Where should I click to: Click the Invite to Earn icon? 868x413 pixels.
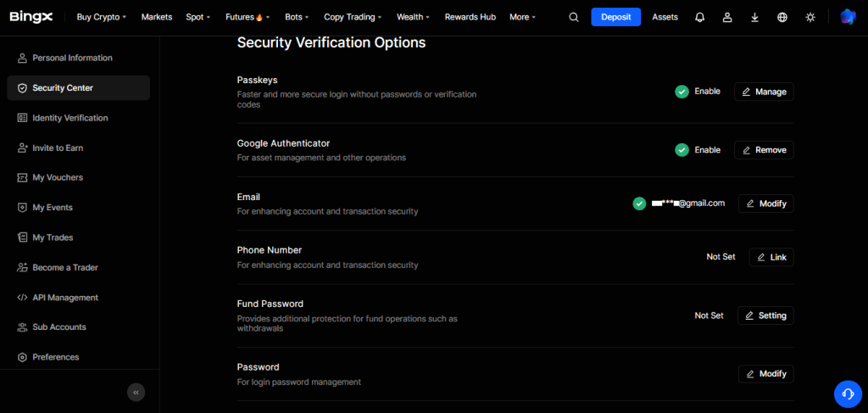tap(22, 148)
